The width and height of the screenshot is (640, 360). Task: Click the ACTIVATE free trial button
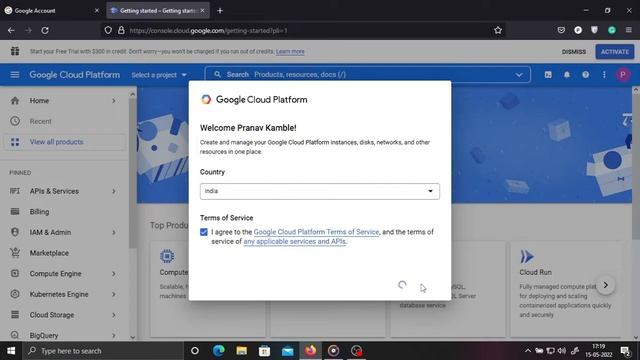[x=615, y=52]
